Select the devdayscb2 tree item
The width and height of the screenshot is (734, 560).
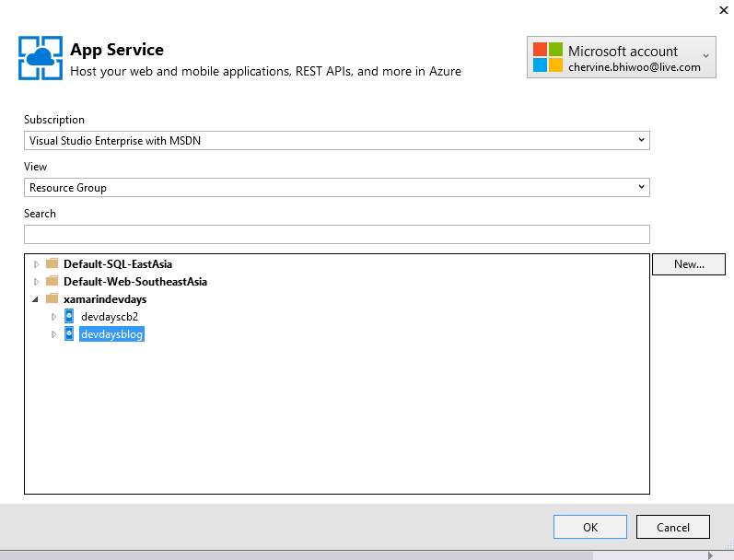(x=110, y=317)
